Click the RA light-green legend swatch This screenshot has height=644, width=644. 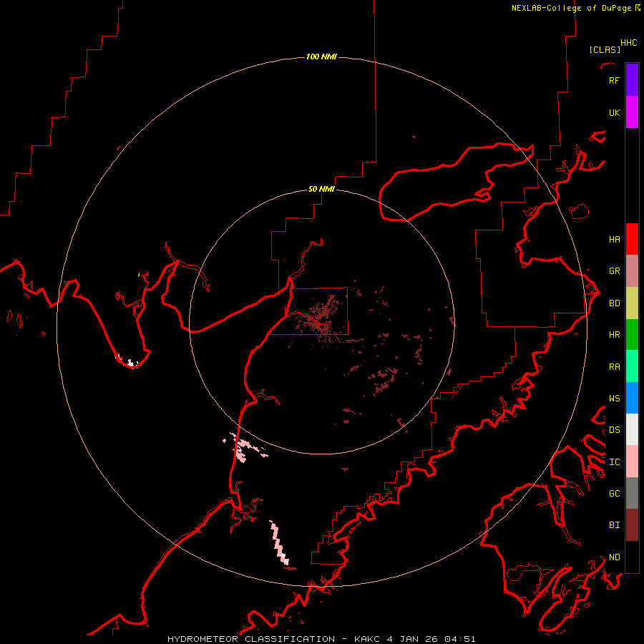(632, 366)
